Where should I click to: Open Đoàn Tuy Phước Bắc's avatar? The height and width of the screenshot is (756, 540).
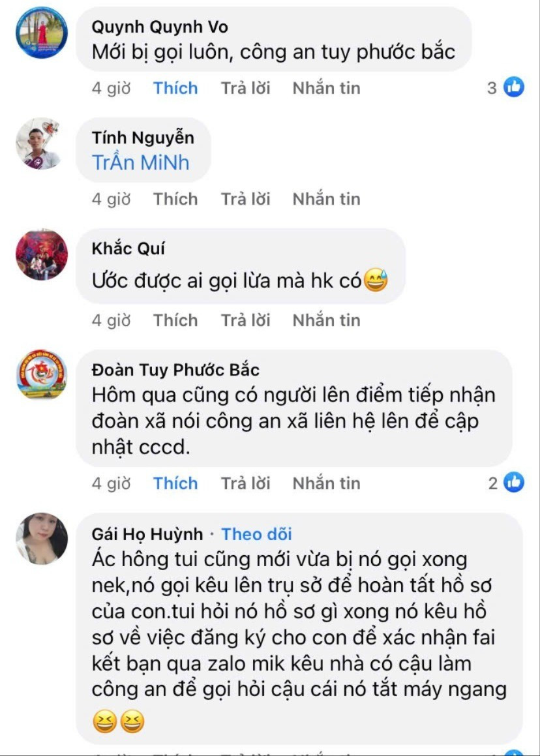coord(41,374)
